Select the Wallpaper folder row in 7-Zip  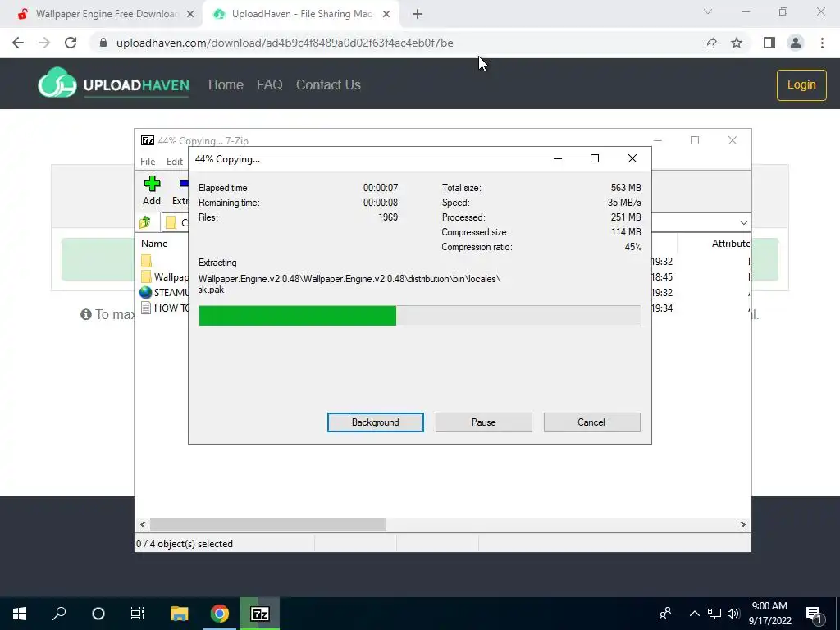[164, 277]
